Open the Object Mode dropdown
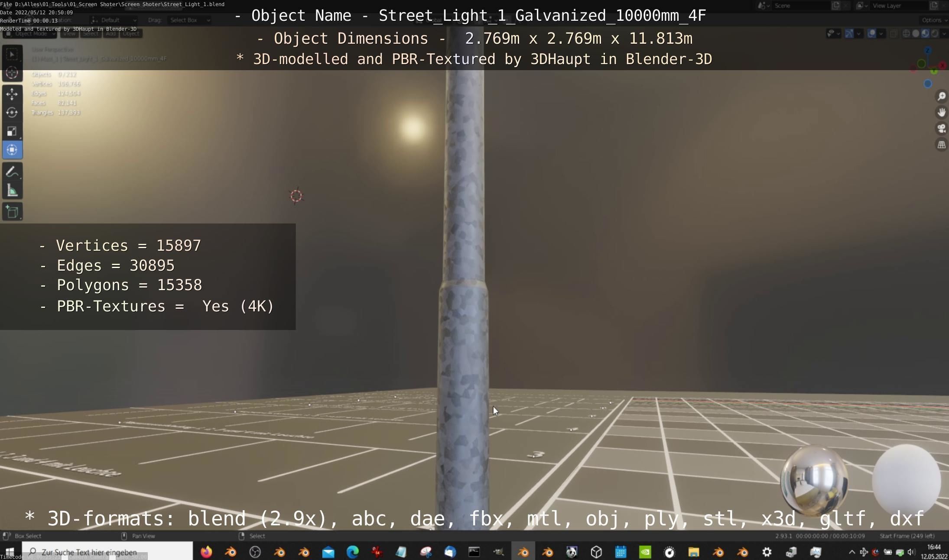Screen dimensions: 949x560 pyautogui.click(x=30, y=33)
